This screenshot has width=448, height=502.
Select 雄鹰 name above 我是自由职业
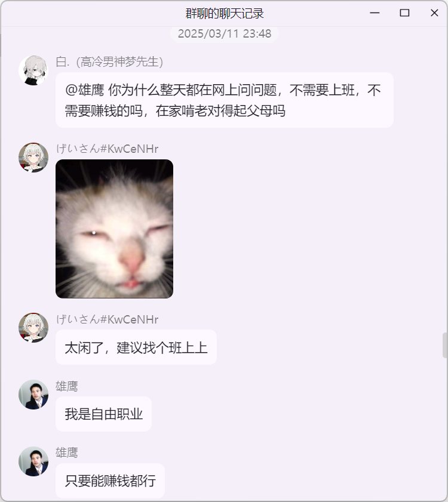point(67,386)
